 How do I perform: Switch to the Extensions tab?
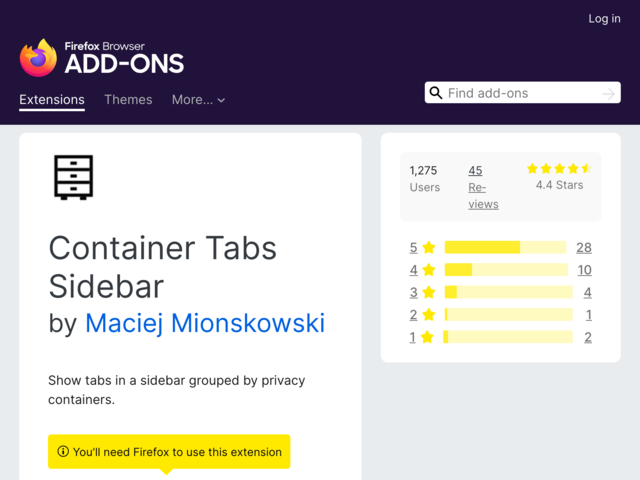tap(52, 100)
